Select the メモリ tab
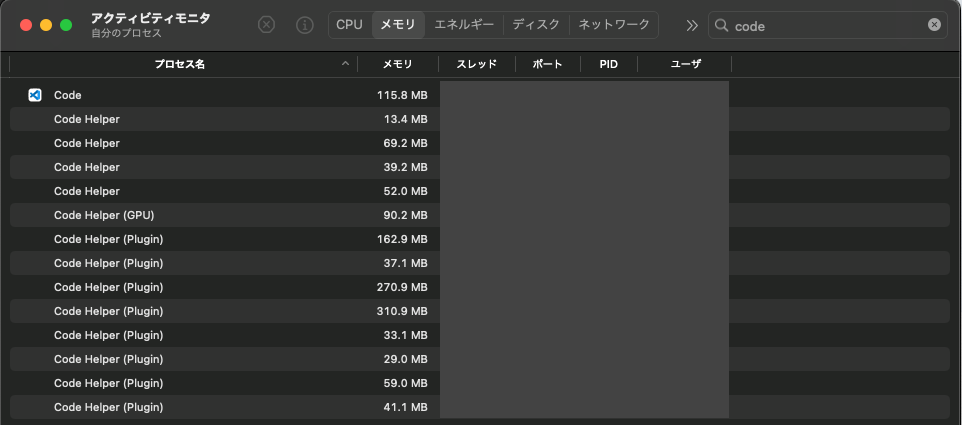 398,25
